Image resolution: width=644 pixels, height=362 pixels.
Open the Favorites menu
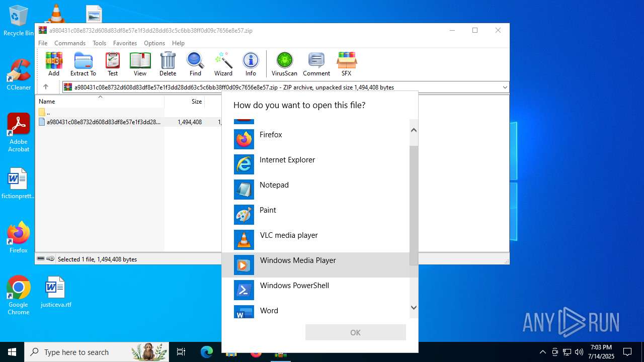125,43
